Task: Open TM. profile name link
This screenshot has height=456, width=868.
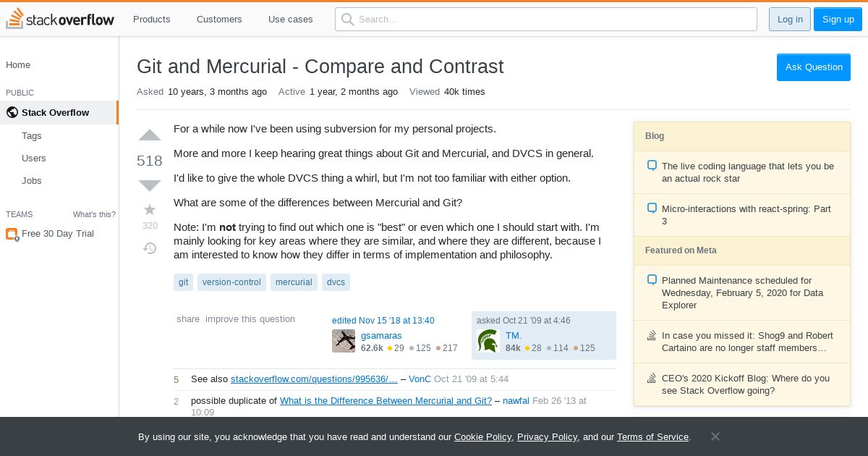Action: [x=514, y=336]
